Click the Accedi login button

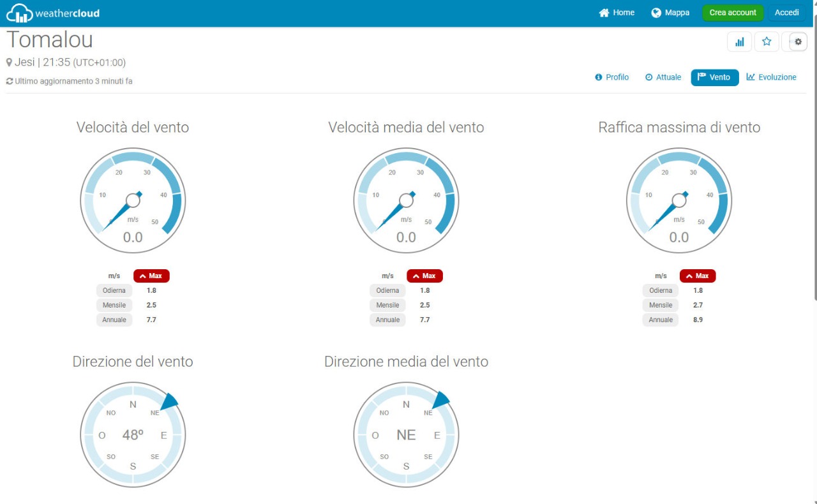pos(786,13)
